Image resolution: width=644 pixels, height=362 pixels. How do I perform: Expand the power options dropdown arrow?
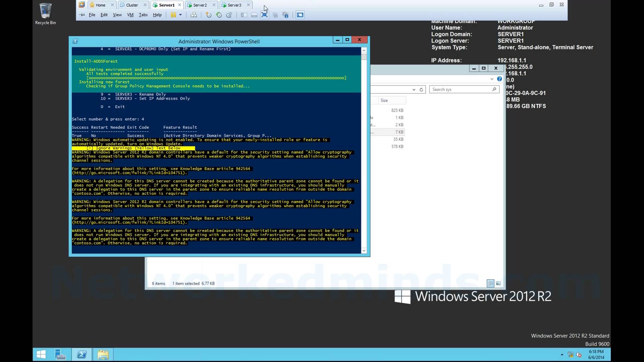(180, 15)
